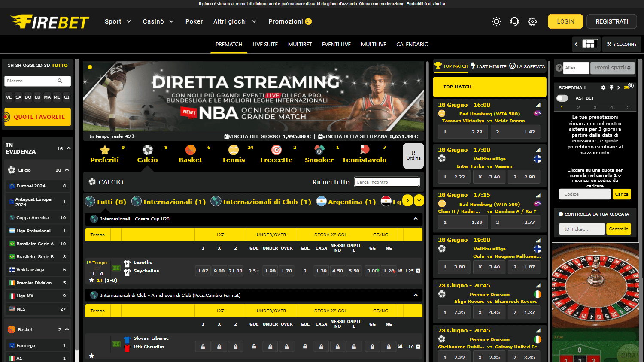Viewport: 644px width, 362px height.
Task: Open the LIVE SUITE tab
Action: point(265,45)
